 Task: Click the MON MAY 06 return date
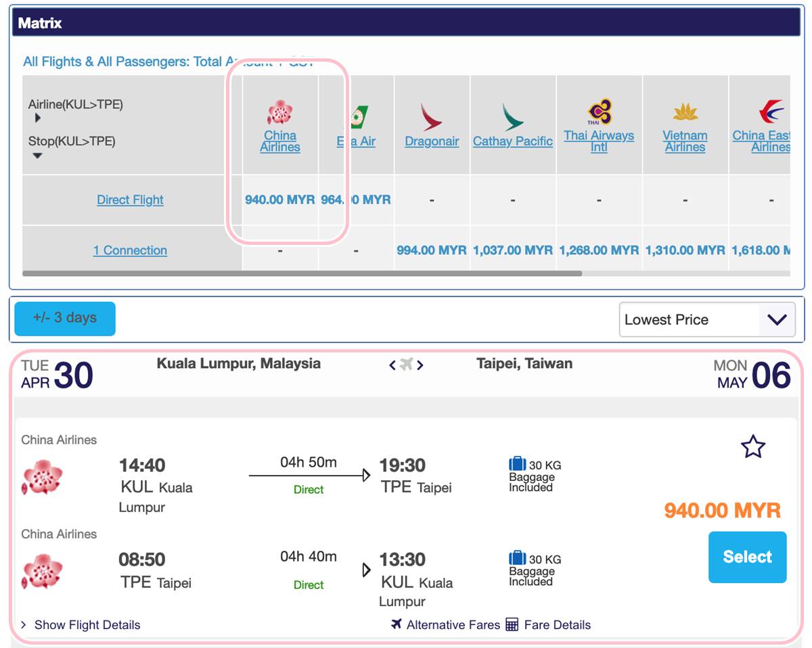752,375
